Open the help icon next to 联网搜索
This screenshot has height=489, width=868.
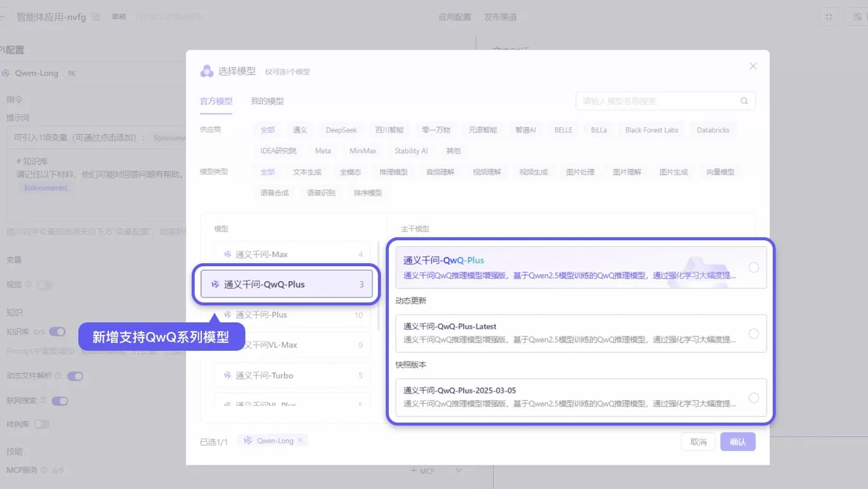point(43,400)
